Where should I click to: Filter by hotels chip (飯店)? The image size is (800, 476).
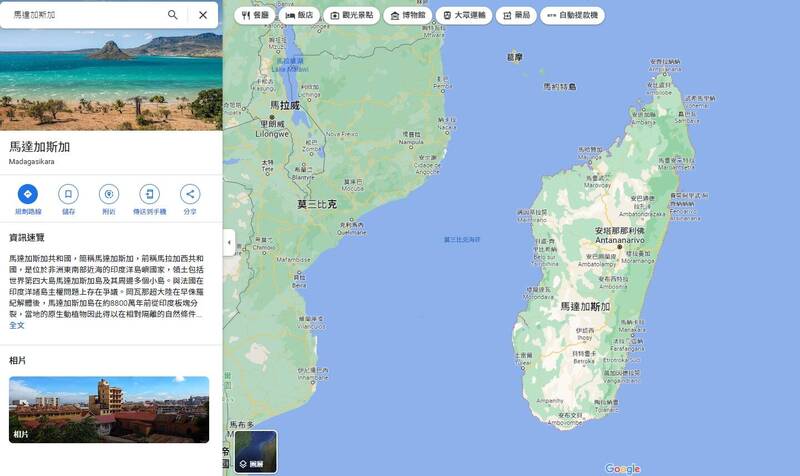click(299, 15)
